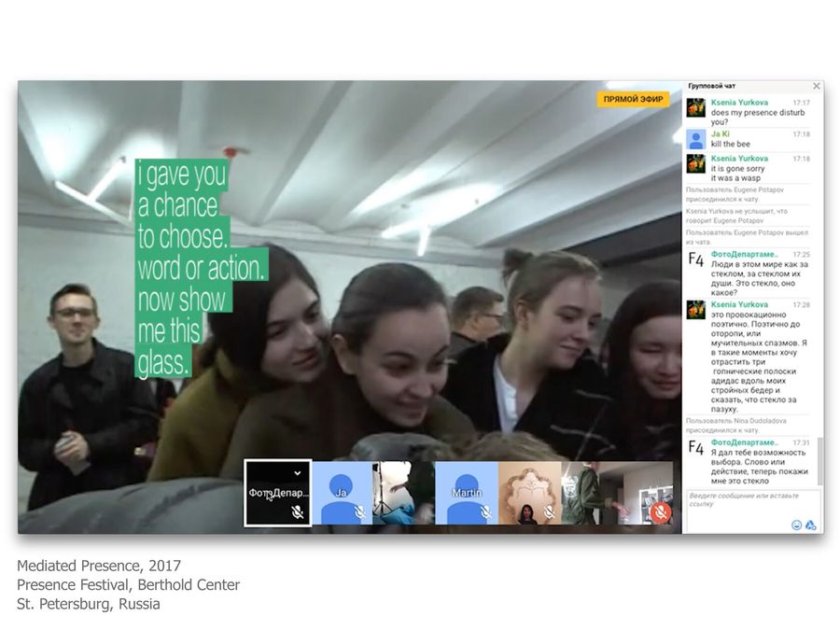Click into the chat message input field

(753, 511)
